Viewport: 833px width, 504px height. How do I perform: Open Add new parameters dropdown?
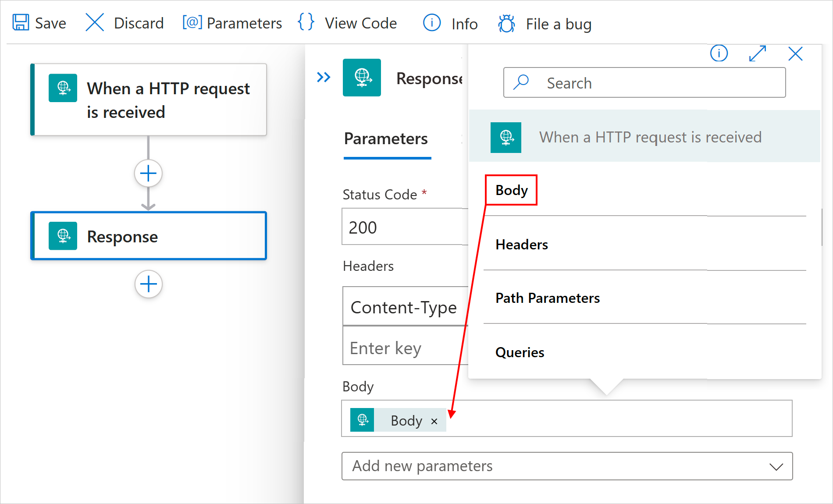tap(567, 466)
